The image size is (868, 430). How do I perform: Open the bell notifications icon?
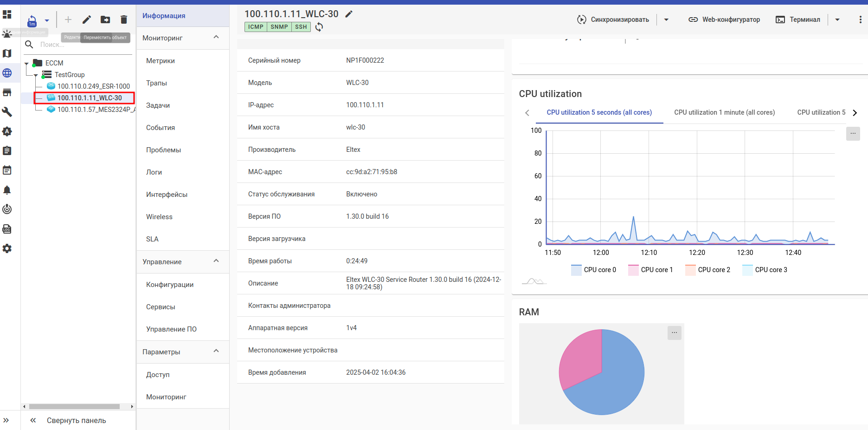[7, 190]
